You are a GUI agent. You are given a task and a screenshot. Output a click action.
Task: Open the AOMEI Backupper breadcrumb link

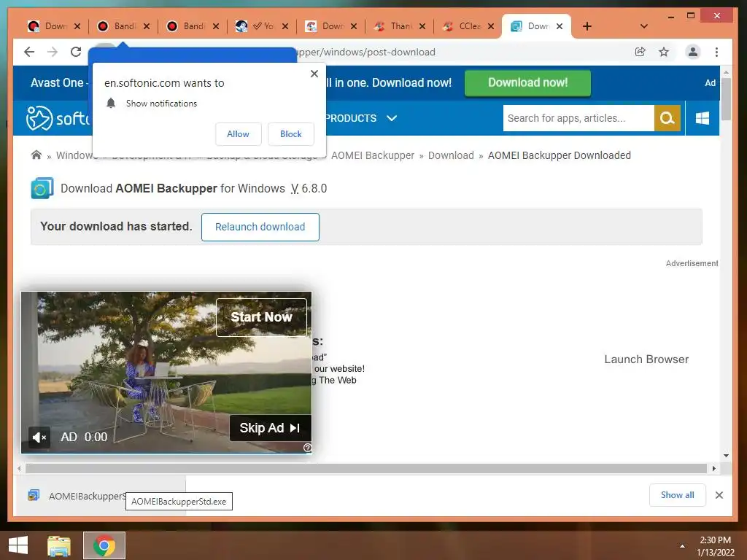pyautogui.click(x=373, y=155)
